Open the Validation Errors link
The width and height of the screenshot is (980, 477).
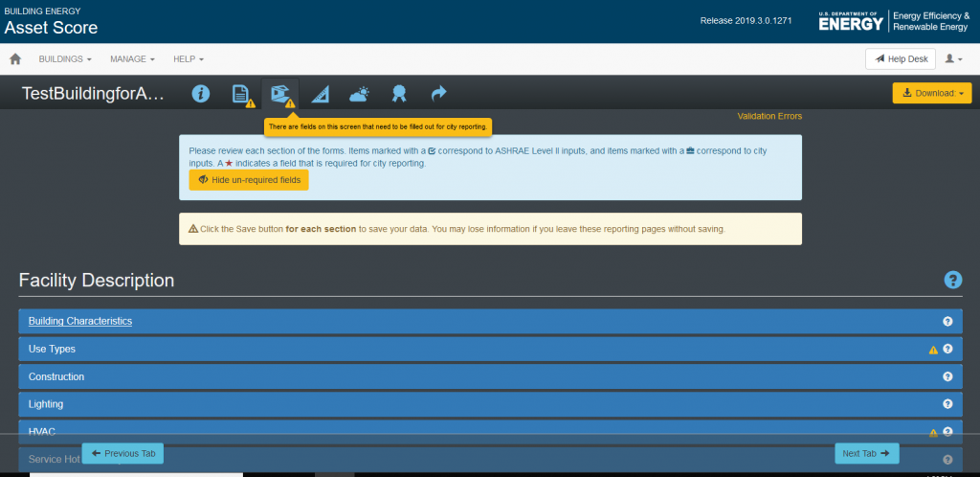769,116
